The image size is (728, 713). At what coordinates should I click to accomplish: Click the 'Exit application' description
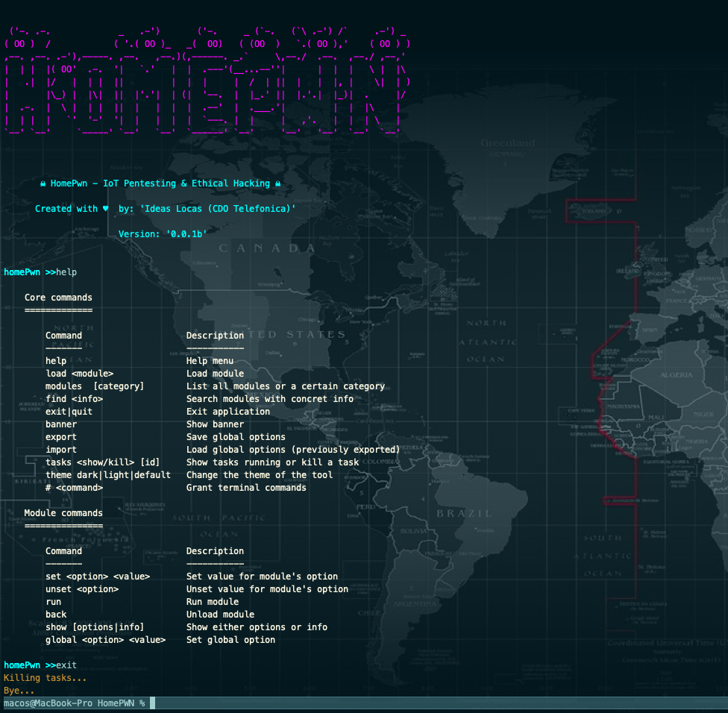coord(228,411)
